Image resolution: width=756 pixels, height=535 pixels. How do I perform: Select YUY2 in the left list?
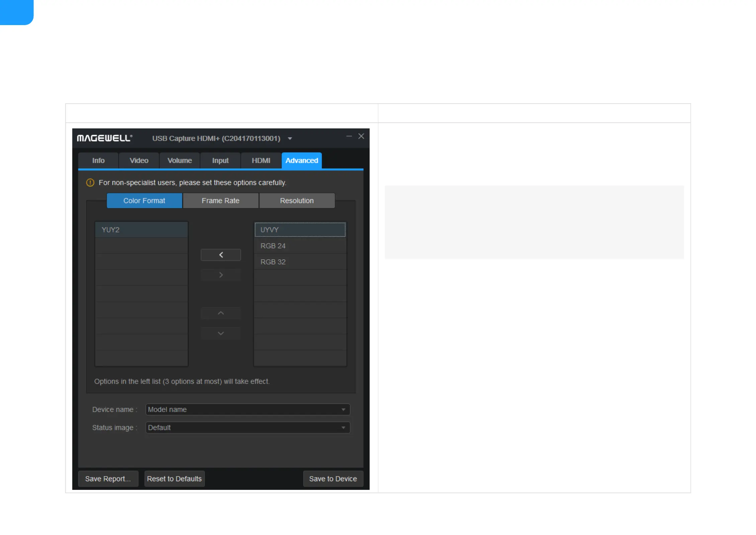[141, 230]
